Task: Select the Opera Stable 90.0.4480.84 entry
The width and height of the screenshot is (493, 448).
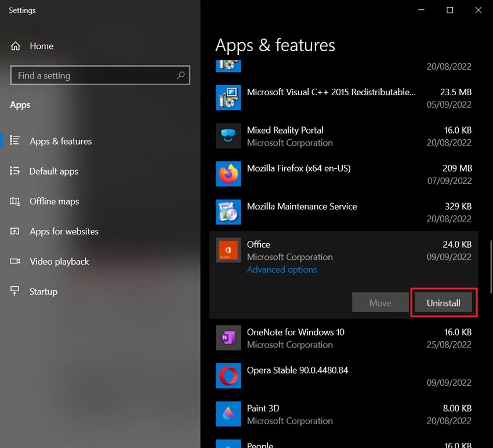Action: [x=344, y=376]
